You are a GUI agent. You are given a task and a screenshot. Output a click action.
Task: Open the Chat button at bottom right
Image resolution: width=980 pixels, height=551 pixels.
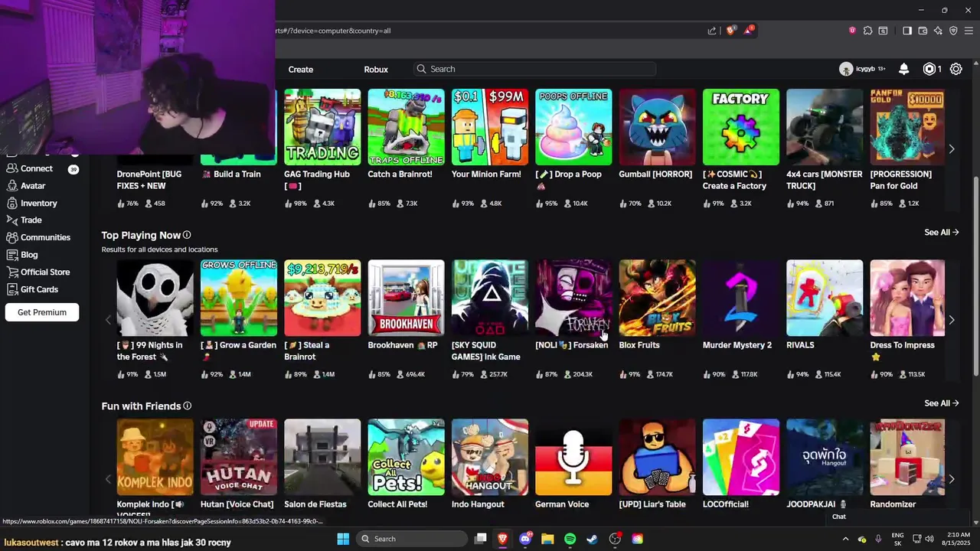839,517
